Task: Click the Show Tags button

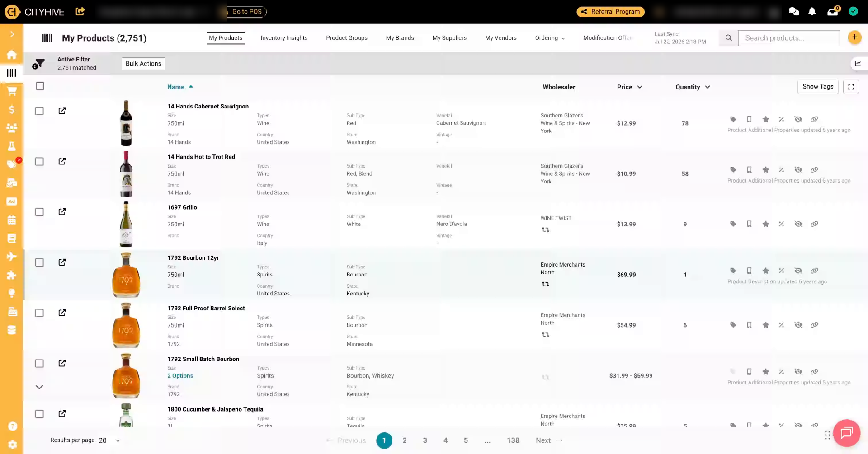Action: (x=818, y=87)
